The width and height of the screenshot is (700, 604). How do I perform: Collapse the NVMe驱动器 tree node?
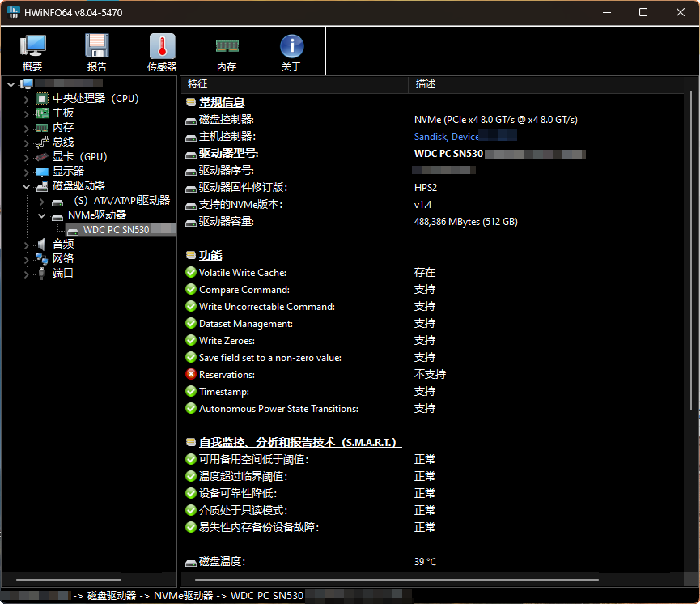click(x=42, y=216)
